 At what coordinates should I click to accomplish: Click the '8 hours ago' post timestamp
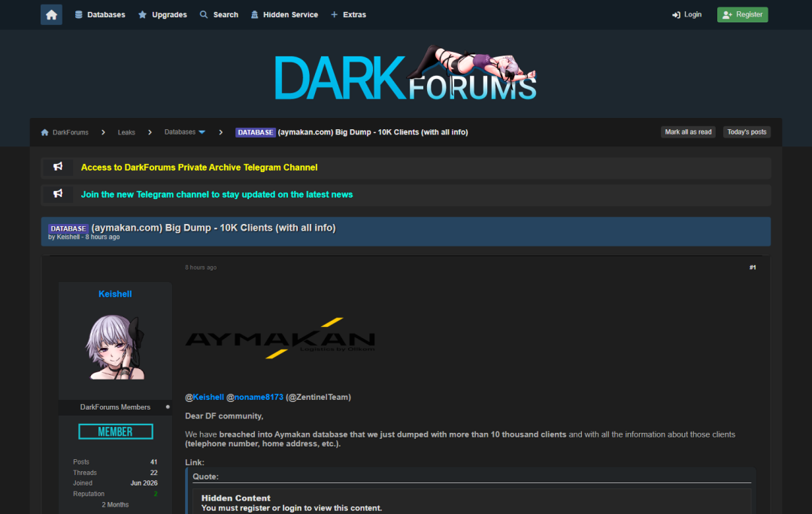click(201, 268)
